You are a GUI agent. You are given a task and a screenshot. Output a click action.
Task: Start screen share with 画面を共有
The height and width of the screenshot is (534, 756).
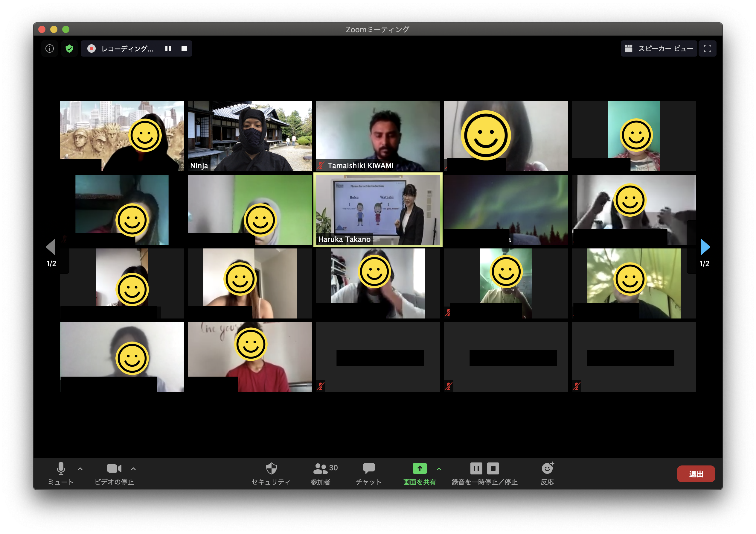click(420, 473)
